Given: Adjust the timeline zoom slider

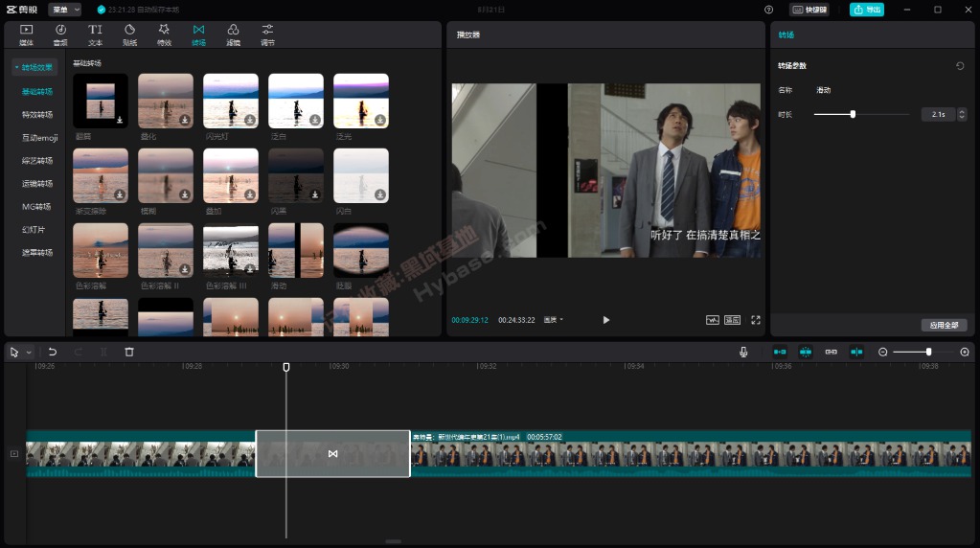Looking at the screenshot, I should [x=923, y=353].
